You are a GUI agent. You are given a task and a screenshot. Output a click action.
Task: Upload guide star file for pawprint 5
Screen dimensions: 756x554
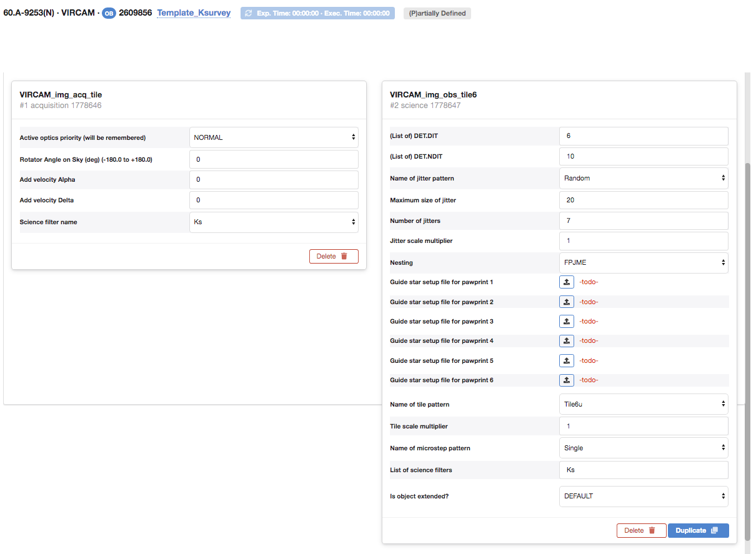pyautogui.click(x=566, y=361)
